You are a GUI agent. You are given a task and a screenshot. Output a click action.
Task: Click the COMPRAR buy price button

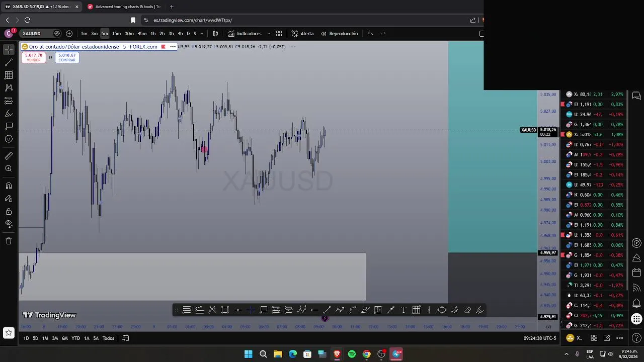click(67, 58)
